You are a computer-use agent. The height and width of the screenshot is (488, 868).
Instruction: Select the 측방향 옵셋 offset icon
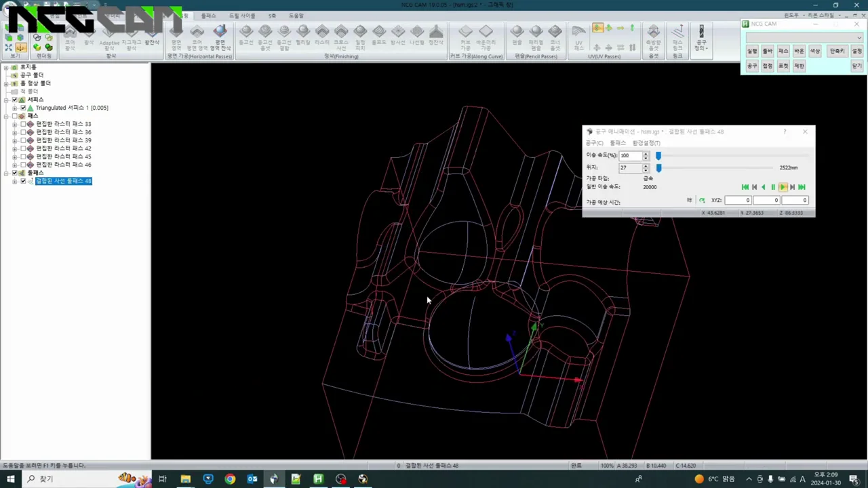(653, 39)
